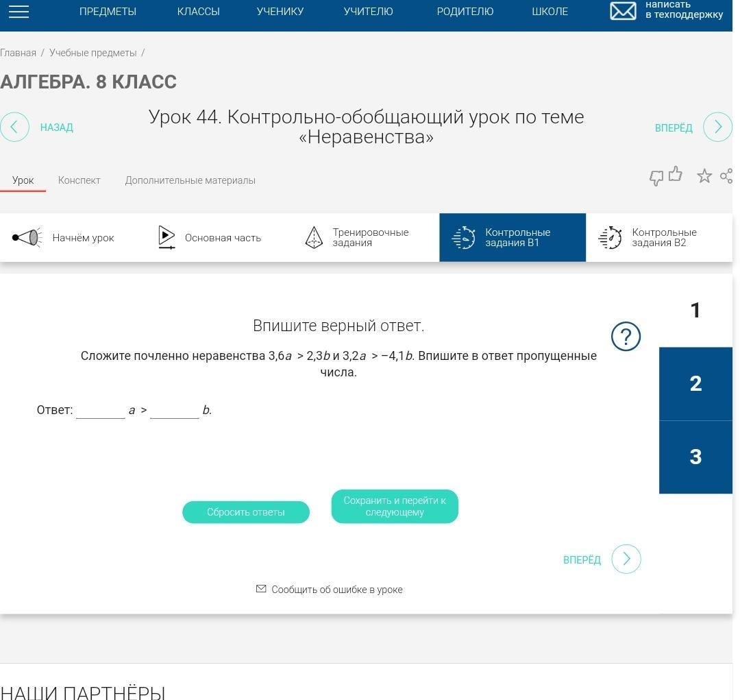The height and width of the screenshot is (700, 740).
Task: Switch to Дополнительные материалы tab
Action: tap(190, 180)
